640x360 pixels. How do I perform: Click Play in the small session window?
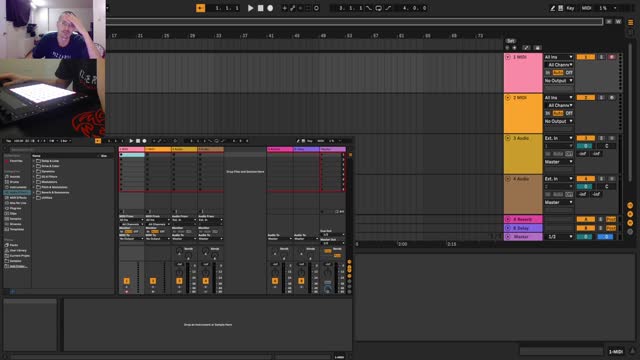tap(131, 141)
